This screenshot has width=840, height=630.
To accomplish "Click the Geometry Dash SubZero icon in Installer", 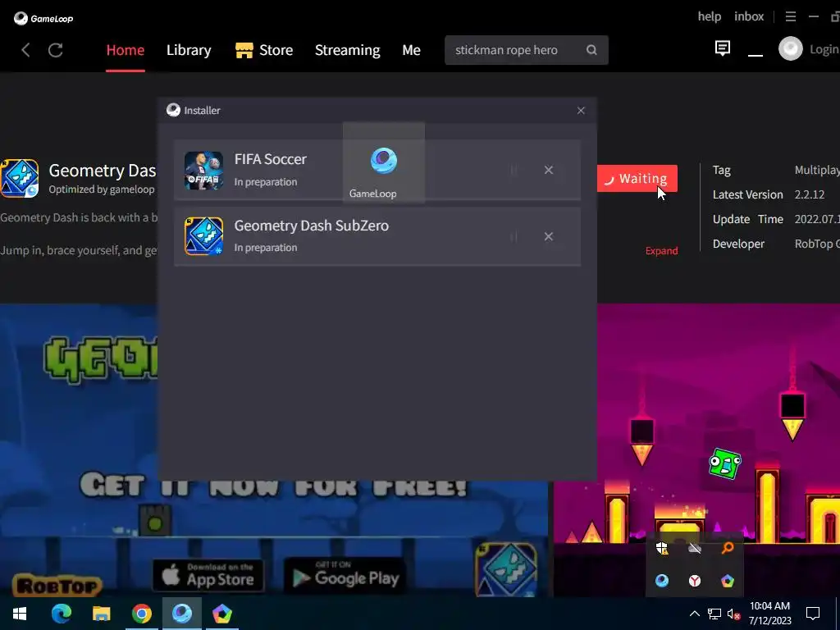I will pyautogui.click(x=203, y=236).
